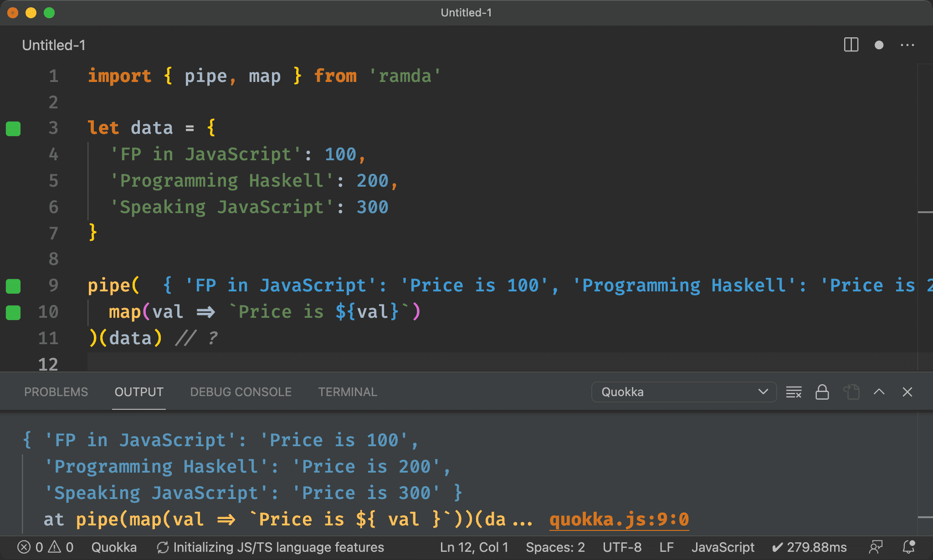Click line number 1 in the gutter
The height and width of the screenshot is (560, 933).
coord(54,76)
